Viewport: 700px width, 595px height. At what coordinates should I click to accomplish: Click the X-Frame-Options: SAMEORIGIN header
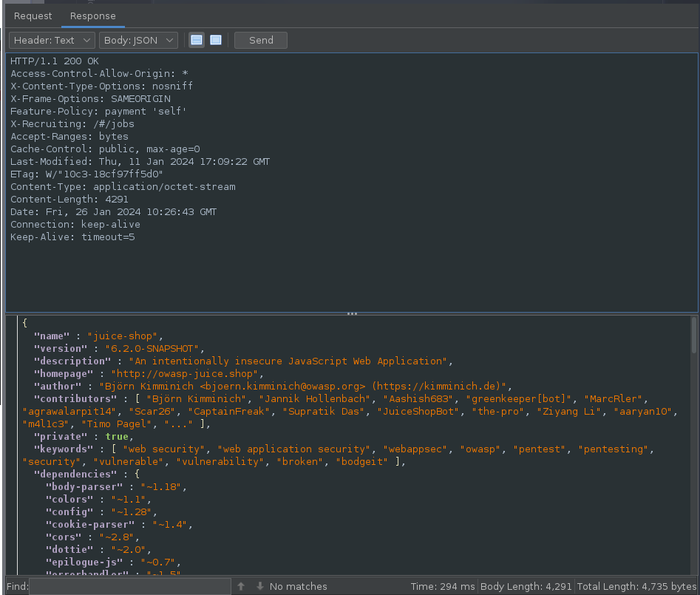click(x=91, y=98)
